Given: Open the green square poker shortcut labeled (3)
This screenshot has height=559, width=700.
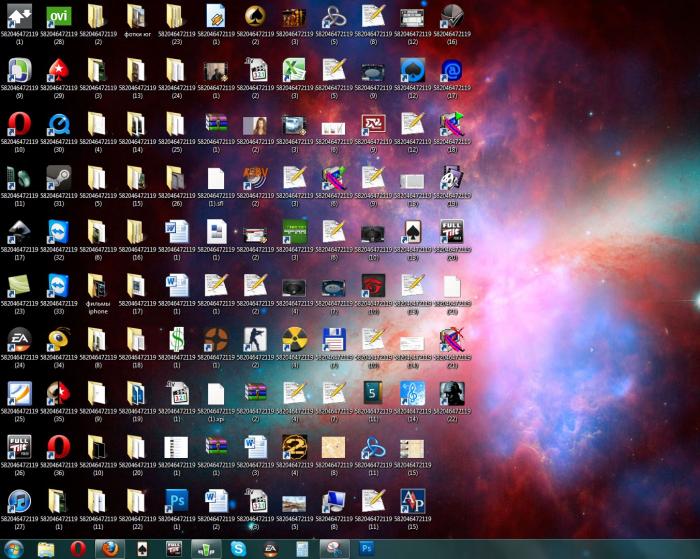Looking at the screenshot, I should tap(295, 232).
